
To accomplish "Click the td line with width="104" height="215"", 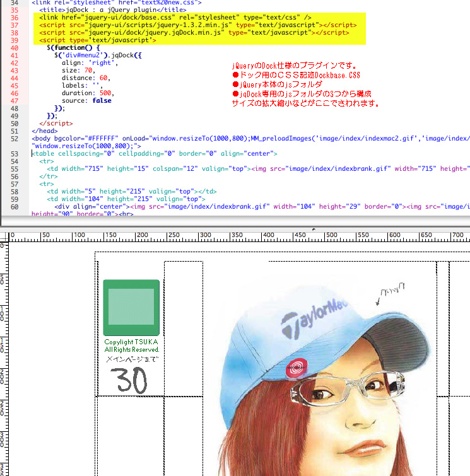I will [x=126, y=199].
